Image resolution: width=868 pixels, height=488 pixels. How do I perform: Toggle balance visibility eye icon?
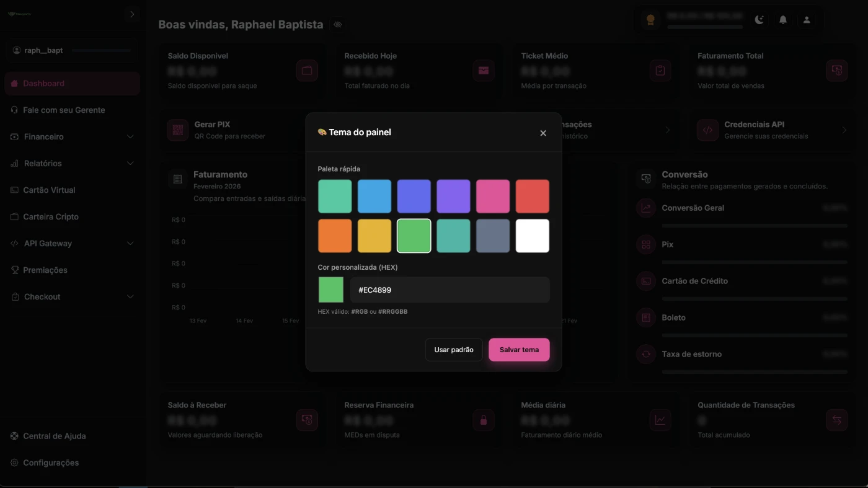click(338, 25)
